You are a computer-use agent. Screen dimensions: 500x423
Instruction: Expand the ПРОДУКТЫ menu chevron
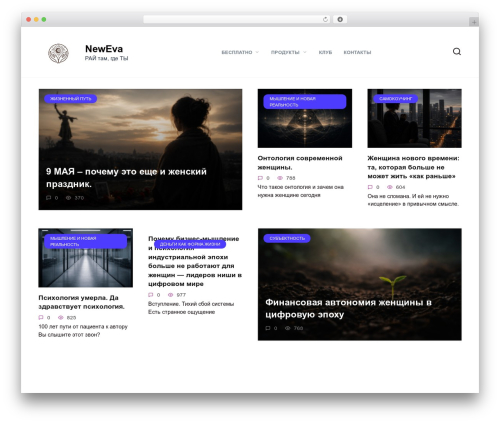pyautogui.click(x=305, y=52)
